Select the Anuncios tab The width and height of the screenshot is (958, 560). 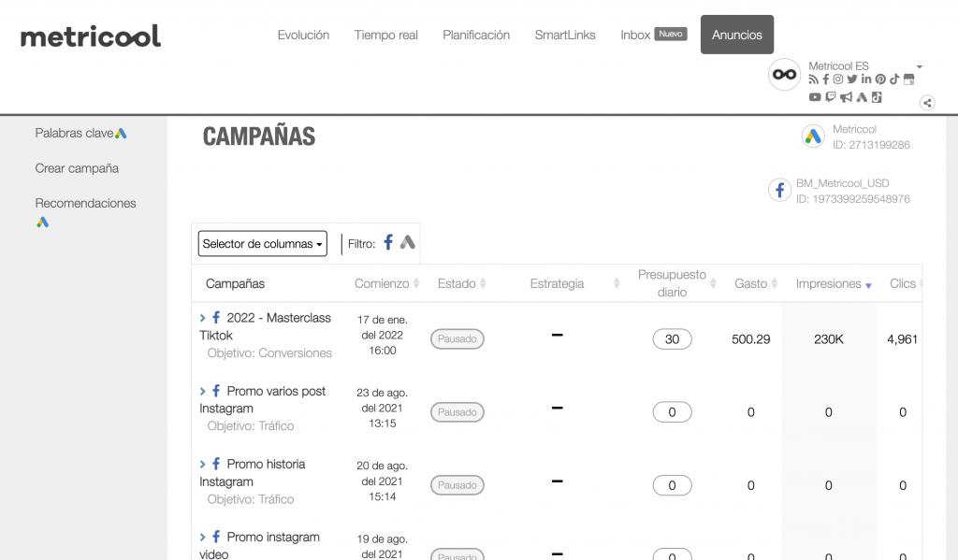737,35
